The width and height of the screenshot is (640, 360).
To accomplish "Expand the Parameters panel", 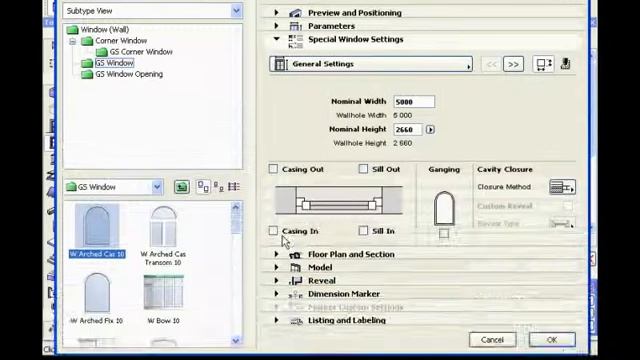I will point(277,26).
